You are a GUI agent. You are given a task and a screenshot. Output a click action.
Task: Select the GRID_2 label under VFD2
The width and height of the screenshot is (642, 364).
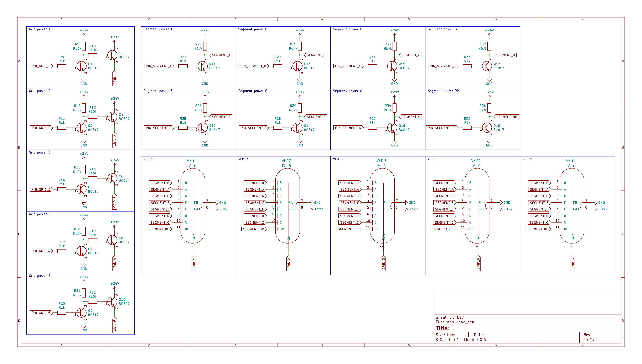point(289,263)
